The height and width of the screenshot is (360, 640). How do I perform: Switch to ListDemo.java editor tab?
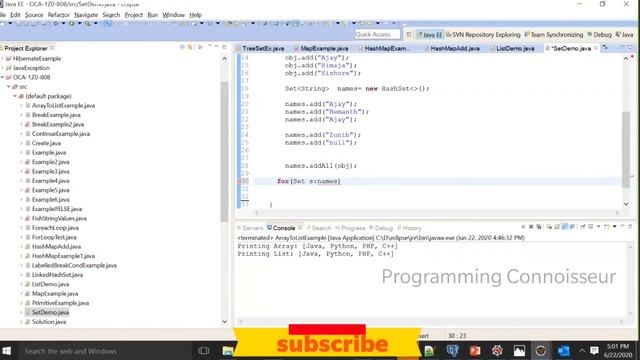[x=512, y=48]
